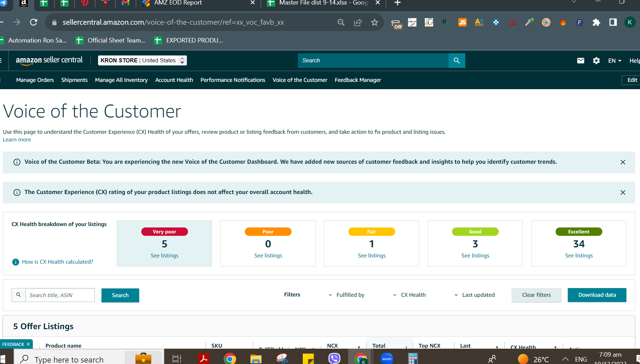Focus the Search title, ASIN field
640x364 pixels.
60,295
